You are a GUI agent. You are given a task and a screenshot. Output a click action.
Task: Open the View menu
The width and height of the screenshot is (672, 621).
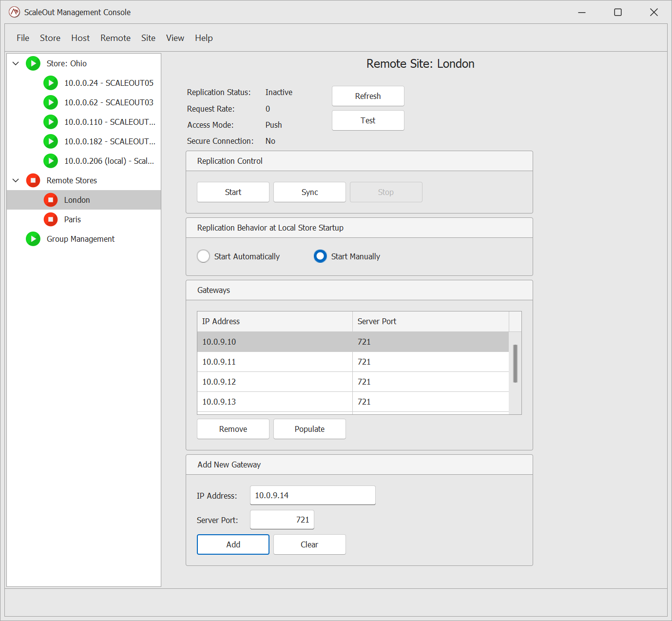(x=175, y=38)
